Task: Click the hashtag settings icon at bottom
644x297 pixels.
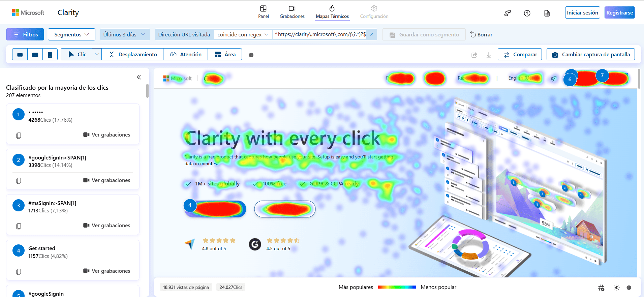Action: [x=601, y=288]
